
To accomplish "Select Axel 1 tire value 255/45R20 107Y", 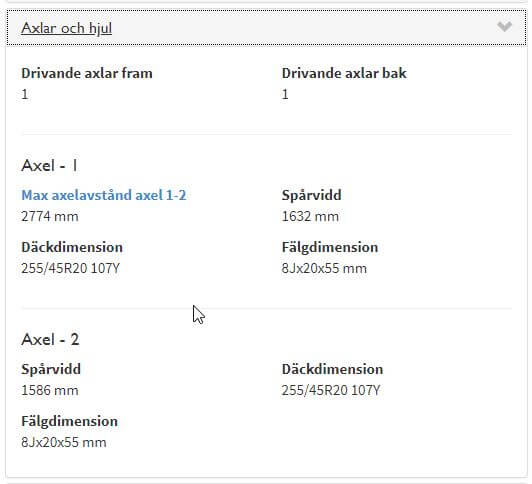I will tap(71, 268).
